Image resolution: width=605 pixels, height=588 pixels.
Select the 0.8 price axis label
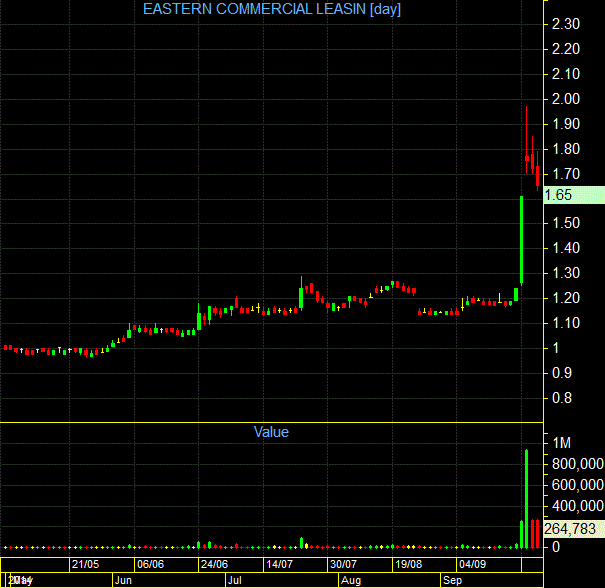tap(562, 398)
